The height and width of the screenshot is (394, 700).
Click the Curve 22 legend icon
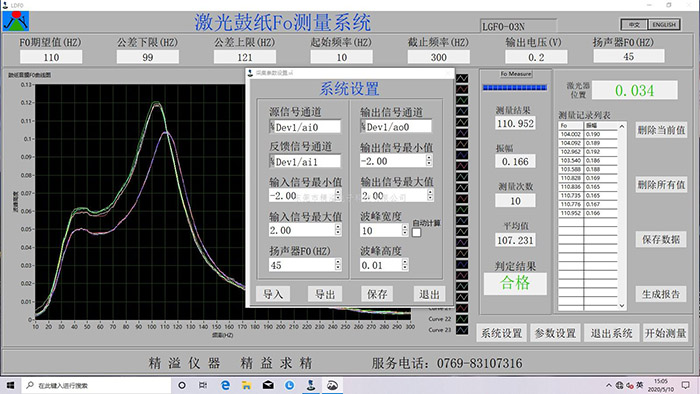(462, 319)
